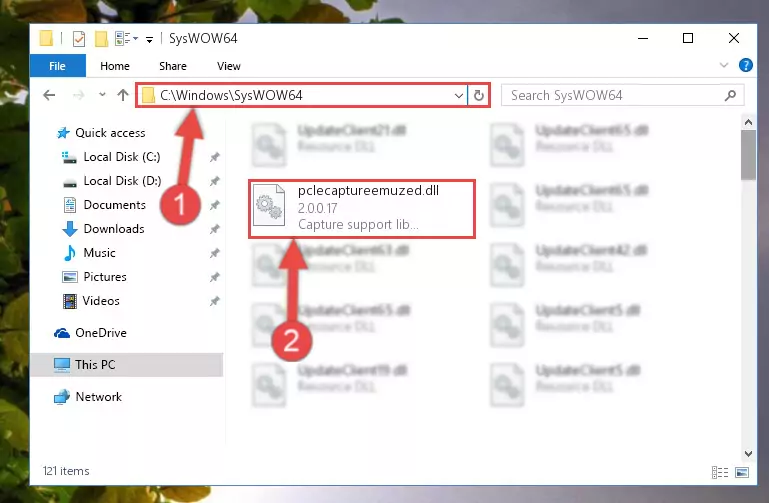
Task: Expand the address bar history dropdown
Action: tap(459, 96)
